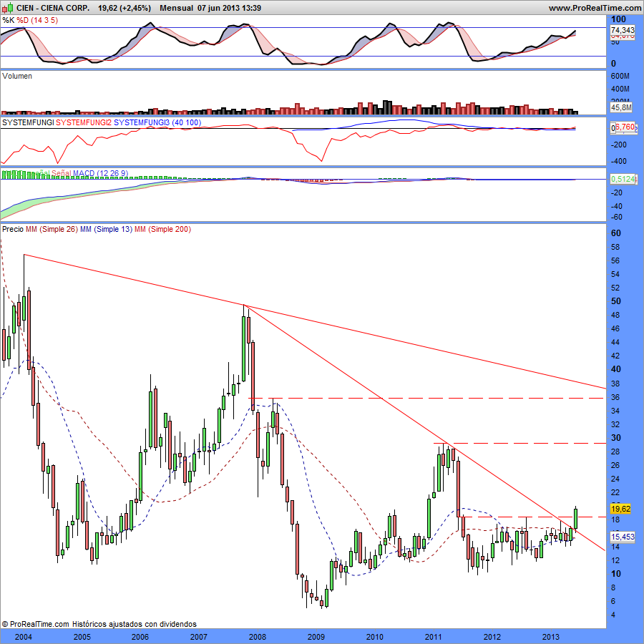The height and width of the screenshot is (644, 644).
Task: Select the yellow 19,62 current price tag
Action: pyautogui.click(x=620, y=509)
